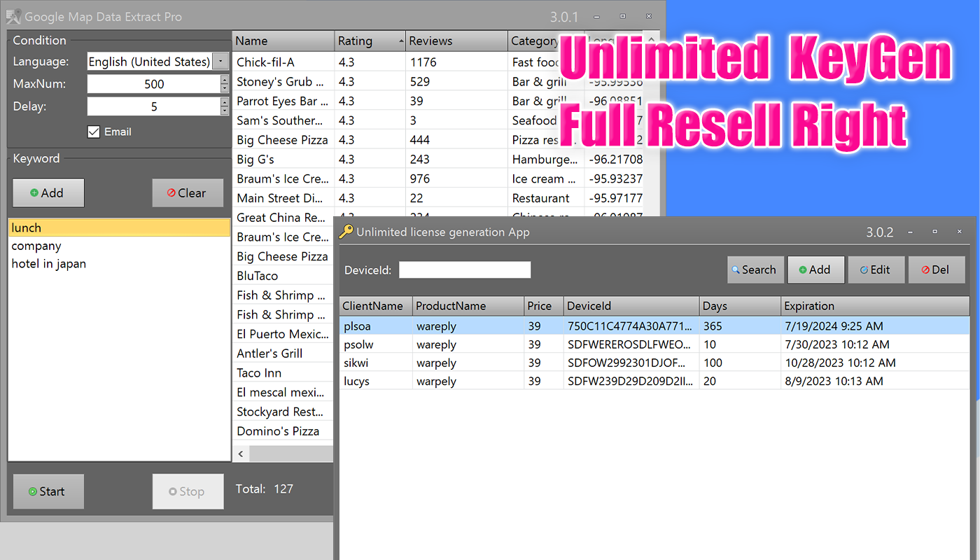Sort licenses by Price column
The height and width of the screenshot is (560, 980).
(544, 306)
